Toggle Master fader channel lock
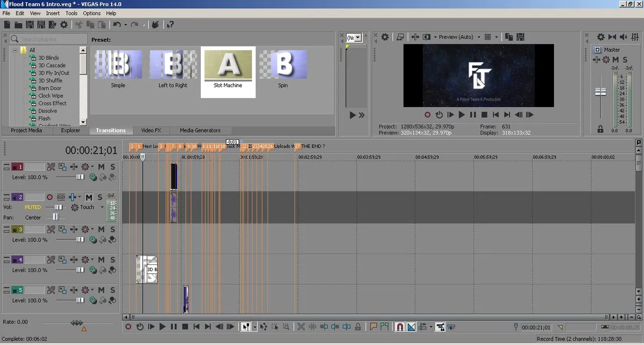The image size is (644, 345). tap(600, 129)
